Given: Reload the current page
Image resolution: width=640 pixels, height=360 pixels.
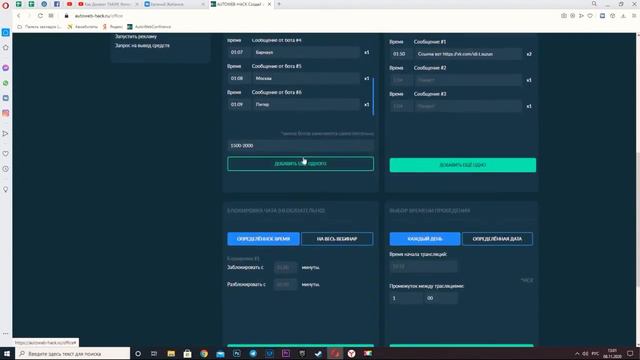Looking at the screenshot, I should click(x=40, y=16).
